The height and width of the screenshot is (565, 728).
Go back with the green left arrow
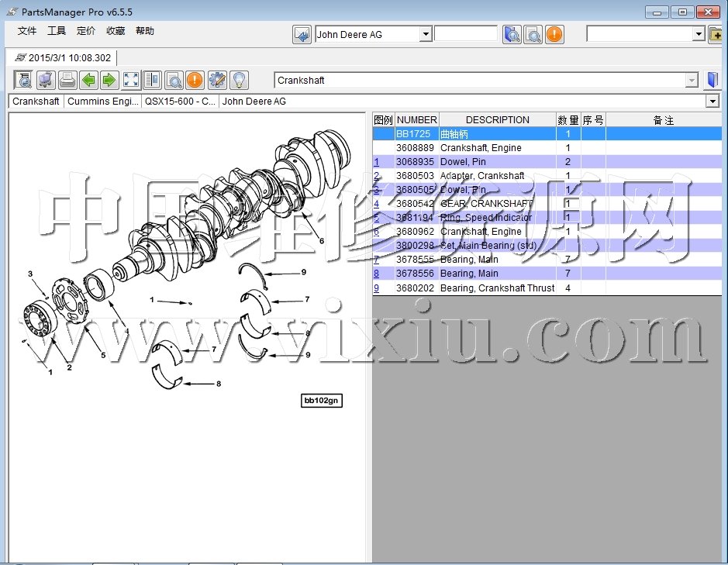pyautogui.click(x=88, y=80)
